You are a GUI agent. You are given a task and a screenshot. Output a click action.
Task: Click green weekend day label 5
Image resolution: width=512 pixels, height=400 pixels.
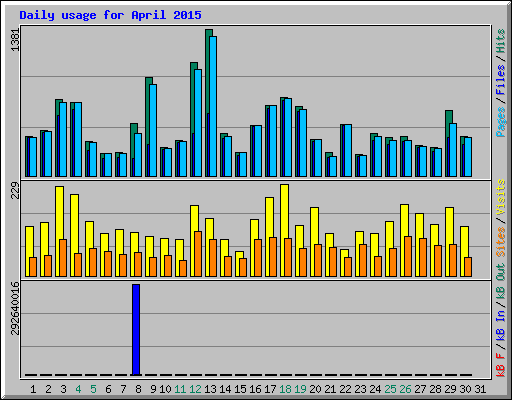[93, 389]
